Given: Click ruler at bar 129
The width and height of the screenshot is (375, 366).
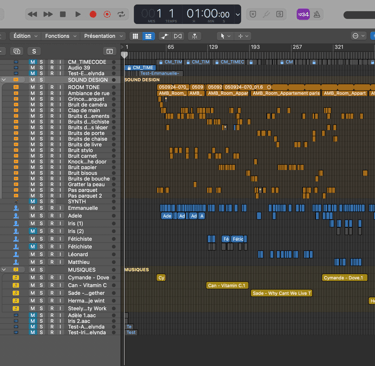Looking at the screenshot, I should (213, 47).
